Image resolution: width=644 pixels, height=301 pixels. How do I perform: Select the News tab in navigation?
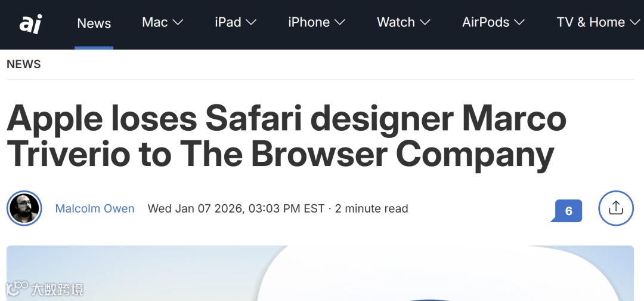tap(94, 23)
